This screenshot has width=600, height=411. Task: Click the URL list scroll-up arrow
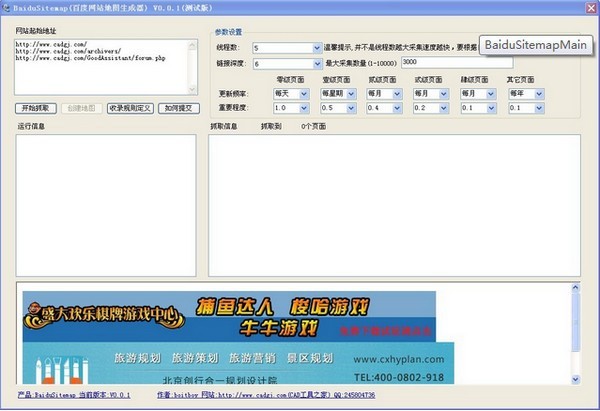click(192, 46)
